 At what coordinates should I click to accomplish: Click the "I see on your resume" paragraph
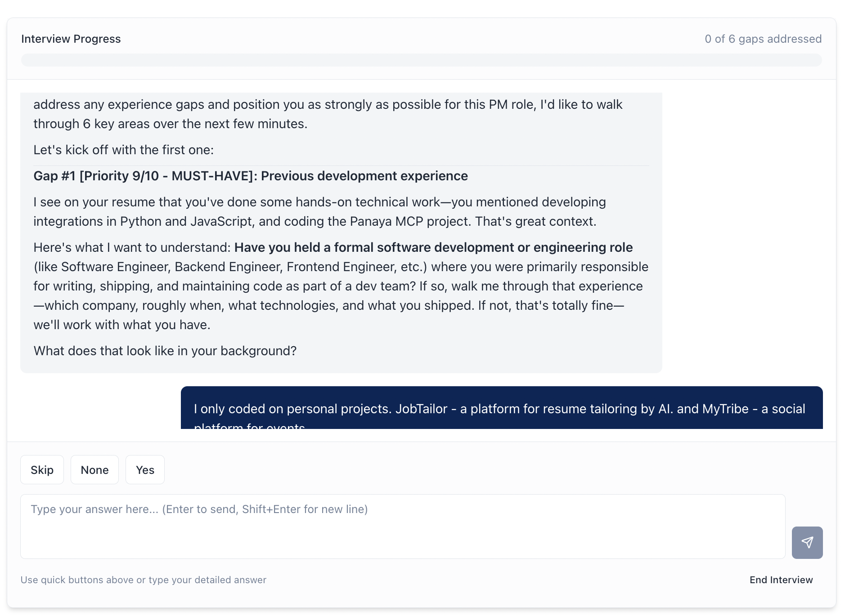pos(319,202)
